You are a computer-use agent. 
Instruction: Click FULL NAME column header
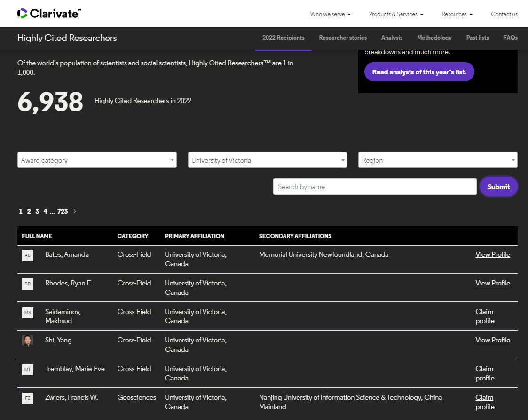pyautogui.click(x=37, y=236)
